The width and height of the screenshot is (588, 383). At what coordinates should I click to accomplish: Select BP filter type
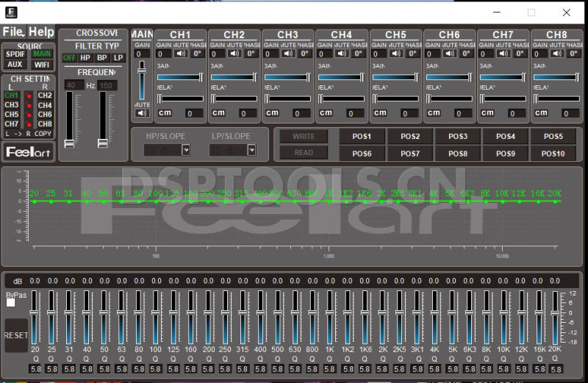click(x=101, y=58)
